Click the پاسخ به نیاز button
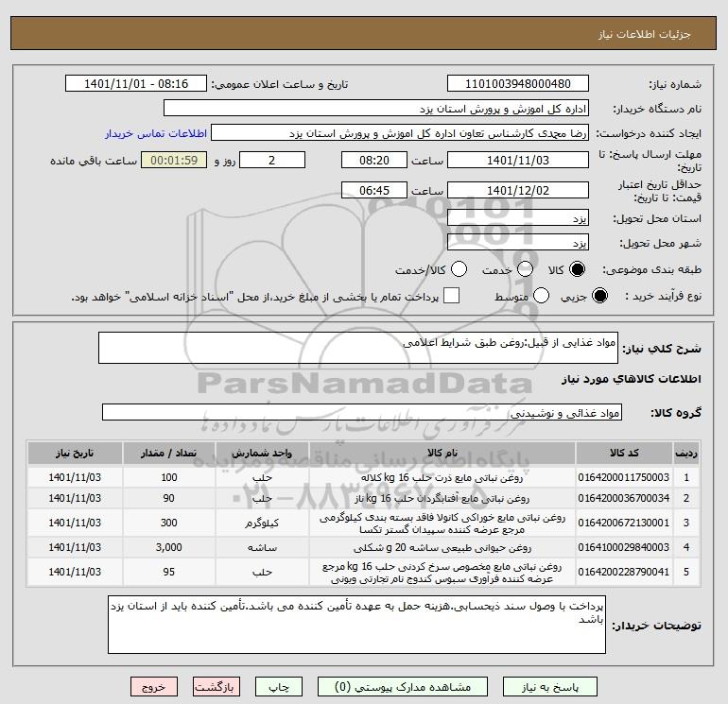 pos(549,687)
